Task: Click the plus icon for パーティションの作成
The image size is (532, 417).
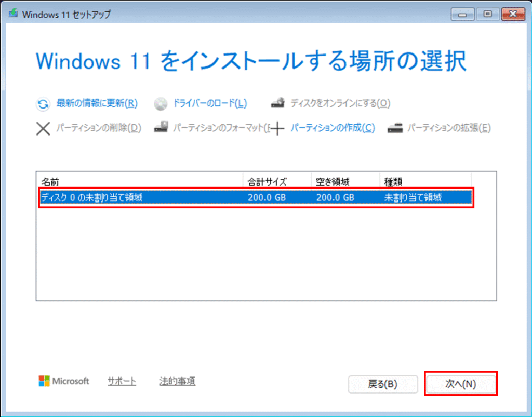Action: click(x=278, y=128)
